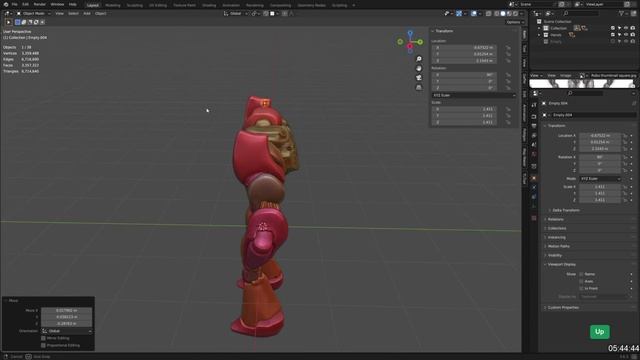Open the Render properties tab icon
The height and width of the screenshot is (360, 640).
tap(534, 117)
